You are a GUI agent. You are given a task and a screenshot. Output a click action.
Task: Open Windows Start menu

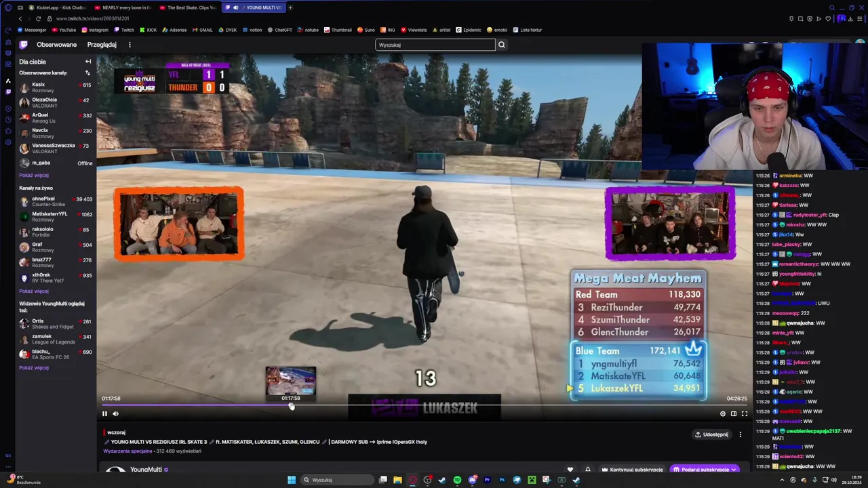coord(292,480)
